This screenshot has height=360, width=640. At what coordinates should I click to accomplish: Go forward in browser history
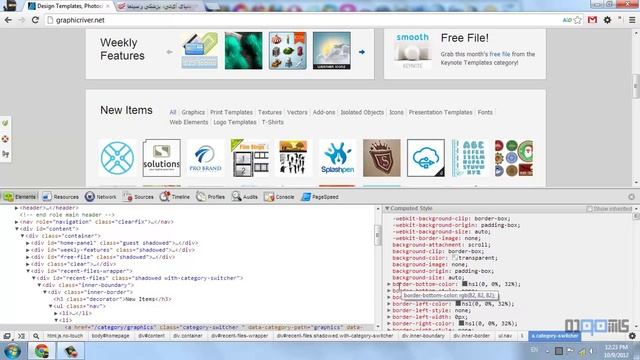pyautogui.click(x=22, y=20)
